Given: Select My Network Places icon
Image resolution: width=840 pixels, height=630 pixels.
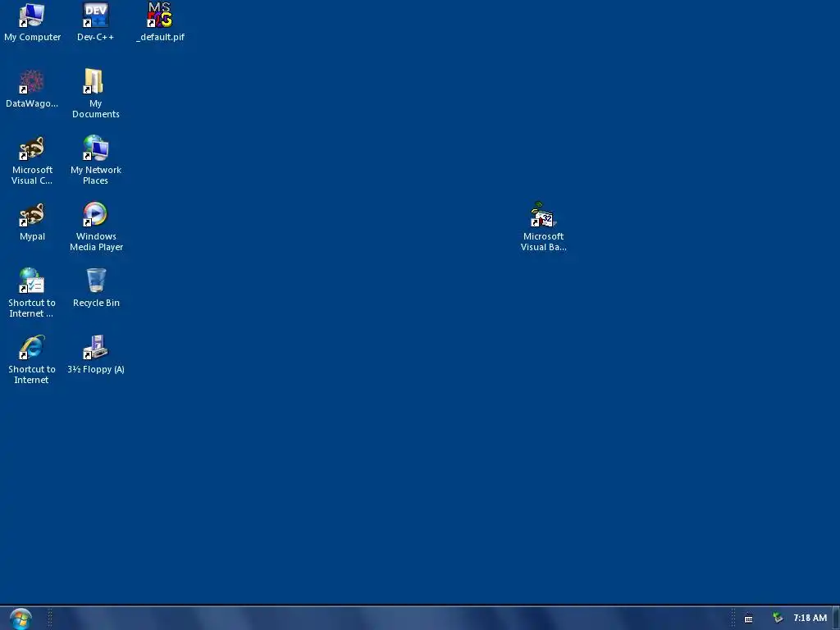Looking at the screenshot, I should [95, 160].
